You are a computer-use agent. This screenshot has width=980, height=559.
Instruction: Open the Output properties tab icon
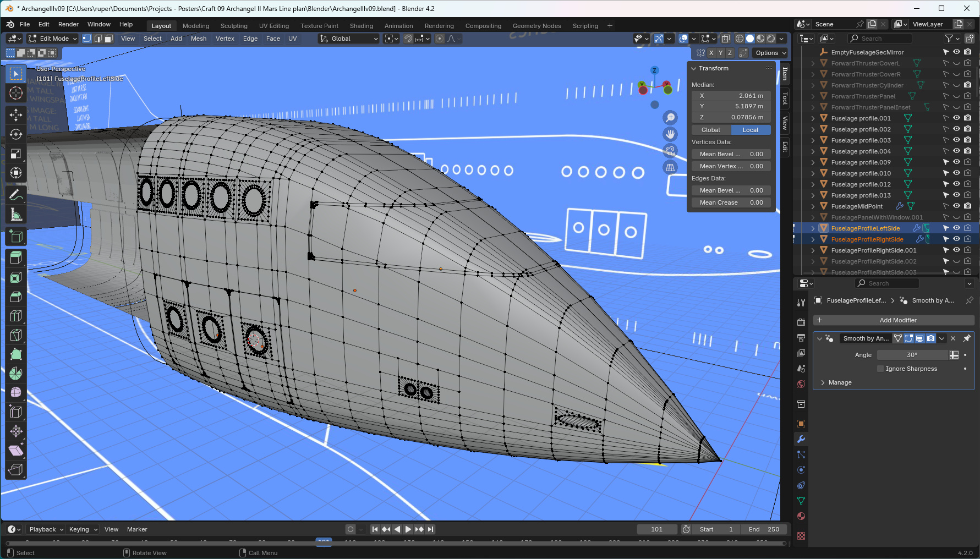point(801,337)
